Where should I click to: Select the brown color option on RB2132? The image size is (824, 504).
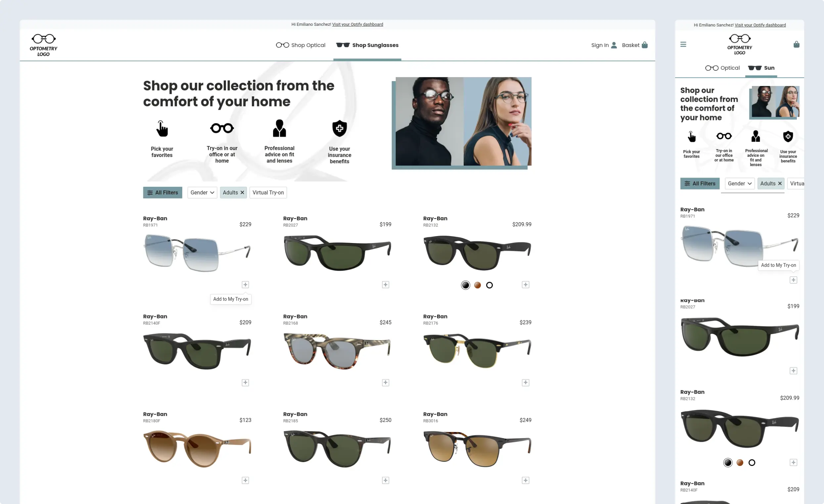point(477,285)
